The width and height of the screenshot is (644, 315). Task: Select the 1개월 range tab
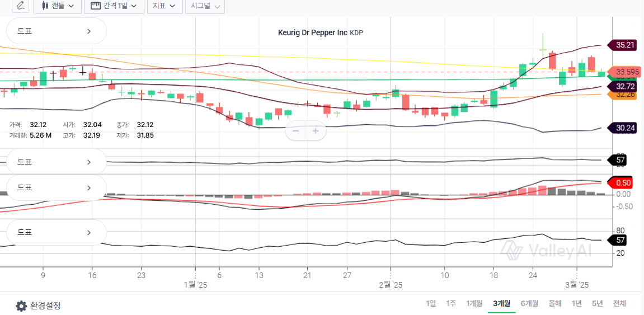coord(474,303)
